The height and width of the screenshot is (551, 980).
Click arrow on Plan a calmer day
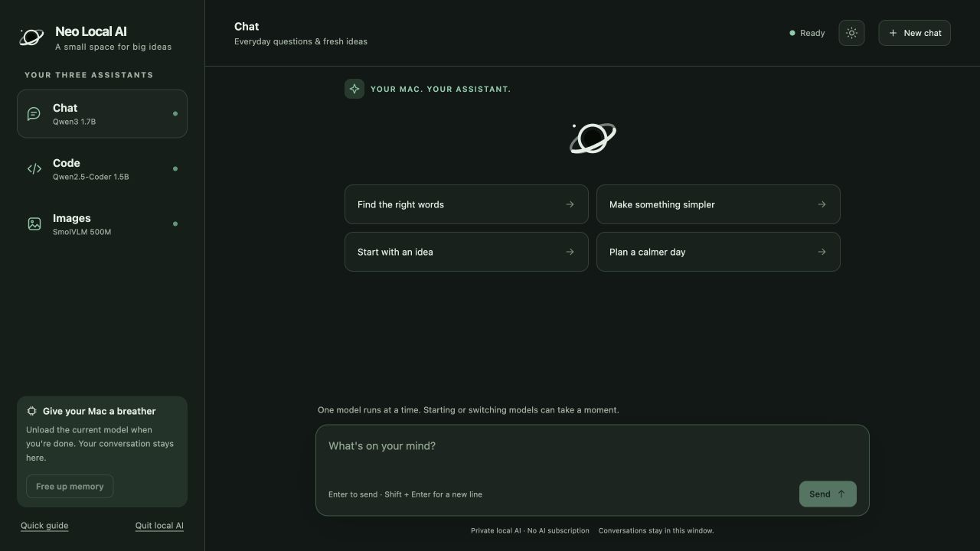pyautogui.click(x=822, y=252)
